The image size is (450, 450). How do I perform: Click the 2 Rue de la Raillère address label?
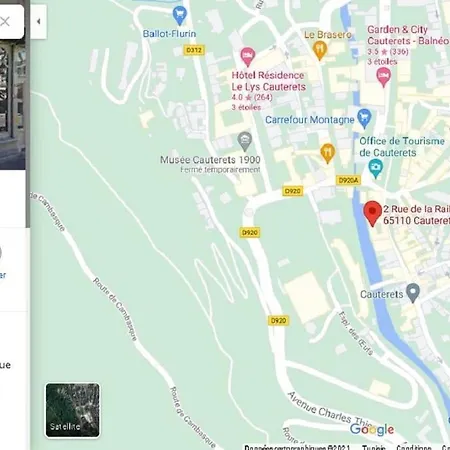(416, 215)
